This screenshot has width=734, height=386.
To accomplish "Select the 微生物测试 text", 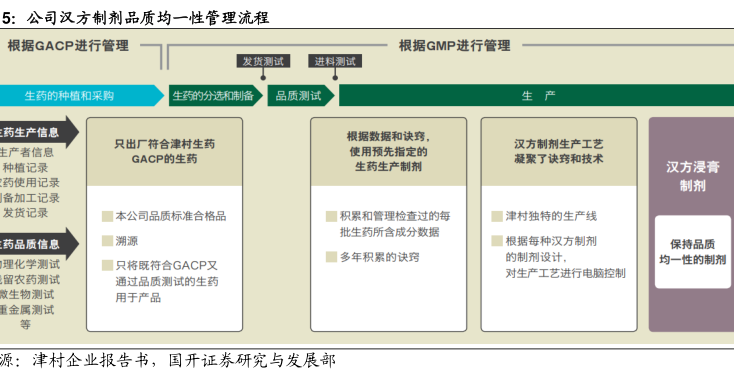I will [x=27, y=294].
